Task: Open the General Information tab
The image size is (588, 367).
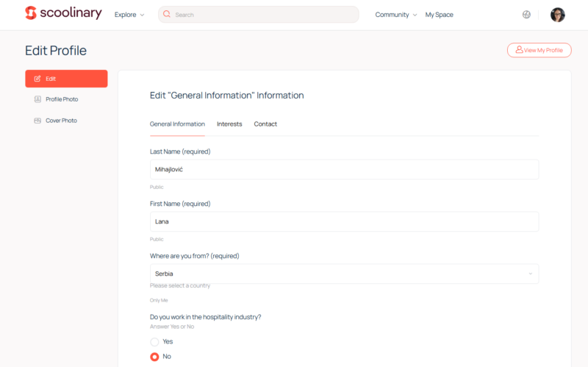Action: 177,124
